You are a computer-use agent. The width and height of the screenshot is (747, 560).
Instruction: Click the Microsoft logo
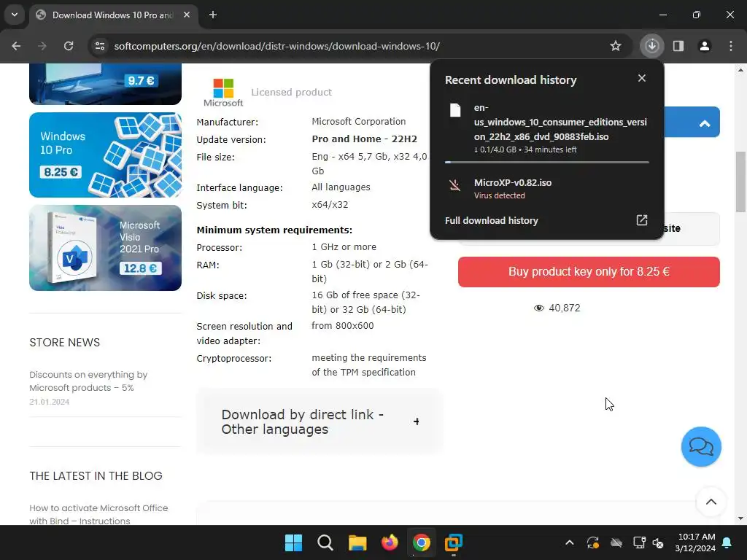pos(223,93)
